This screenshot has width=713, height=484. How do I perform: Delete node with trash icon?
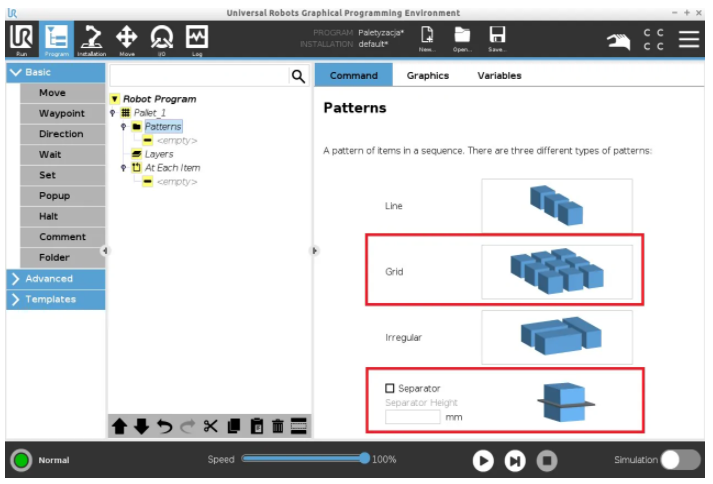tap(277, 427)
